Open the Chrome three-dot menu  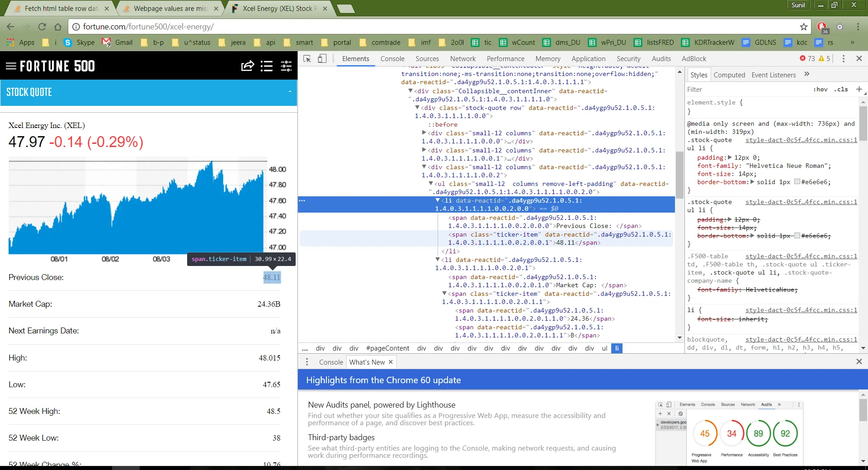point(858,27)
